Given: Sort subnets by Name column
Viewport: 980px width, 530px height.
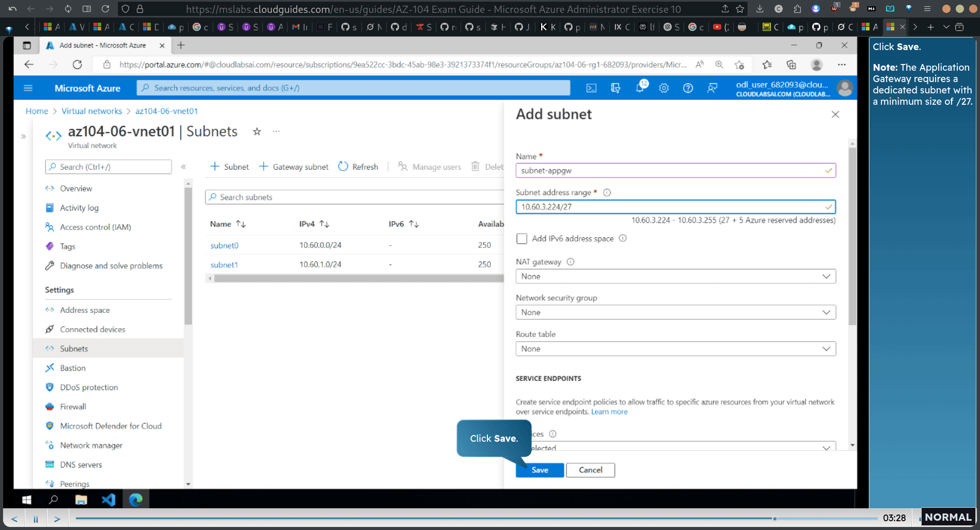Looking at the screenshot, I should pos(227,224).
